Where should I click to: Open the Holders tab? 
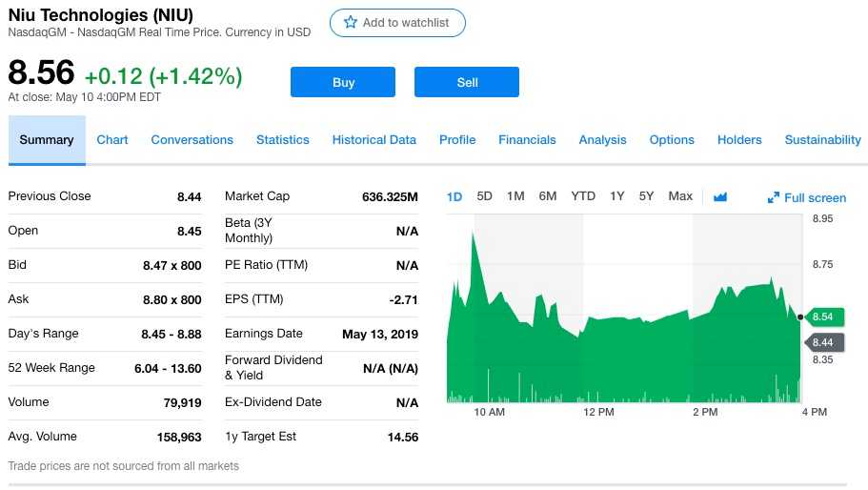[739, 140]
